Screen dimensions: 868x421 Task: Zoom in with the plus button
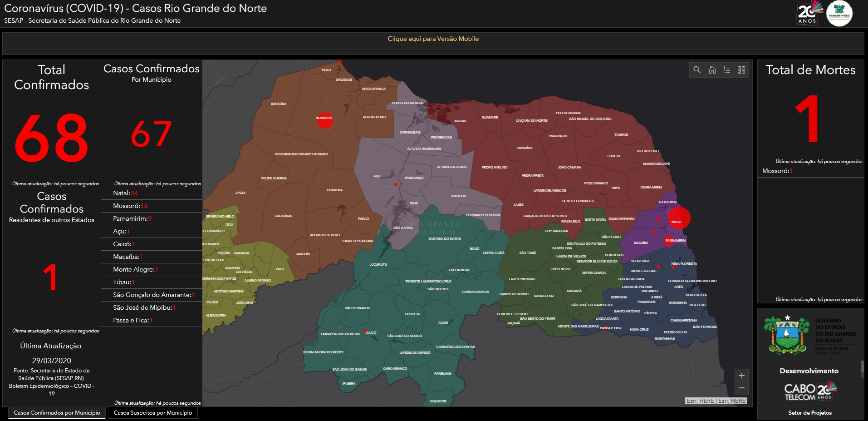tap(741, 376)
